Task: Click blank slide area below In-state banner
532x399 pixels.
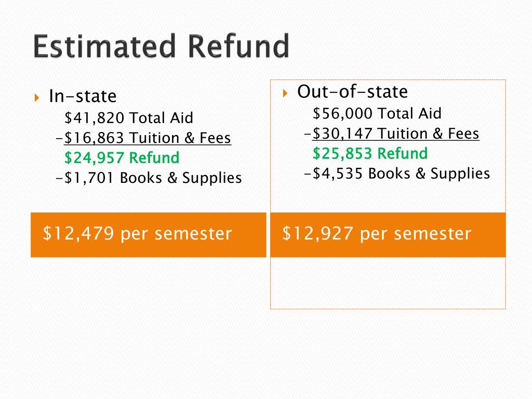Action: click(x=148, y=305)
